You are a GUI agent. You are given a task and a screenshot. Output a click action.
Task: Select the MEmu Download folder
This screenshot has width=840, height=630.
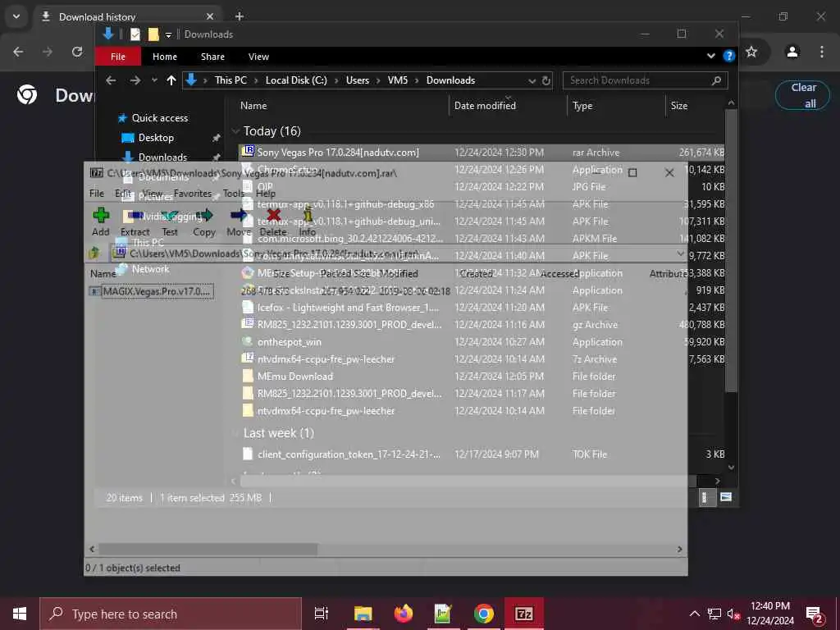(x=295, y=376)
